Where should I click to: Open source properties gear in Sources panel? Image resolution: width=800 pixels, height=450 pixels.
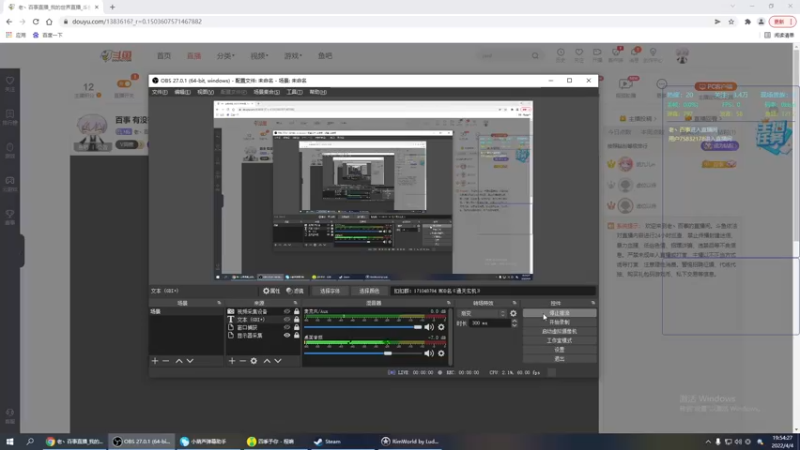tap(254, 361)
